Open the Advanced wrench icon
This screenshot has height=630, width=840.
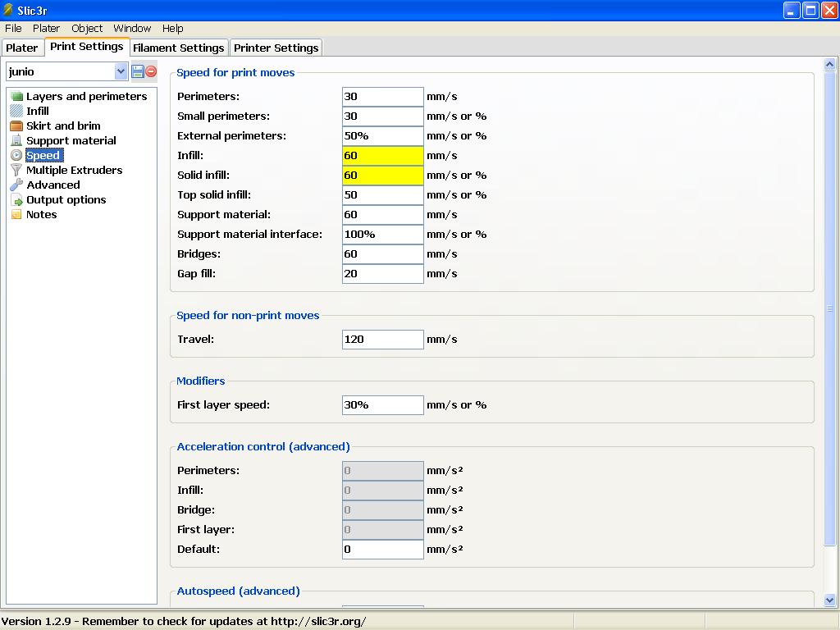coord(16,185)
